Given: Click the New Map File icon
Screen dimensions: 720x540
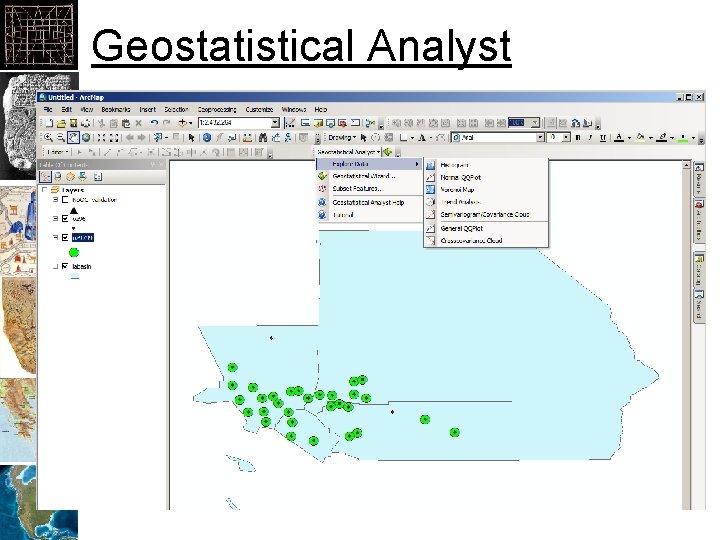Looking at the screenshot, I should [49, 123].
